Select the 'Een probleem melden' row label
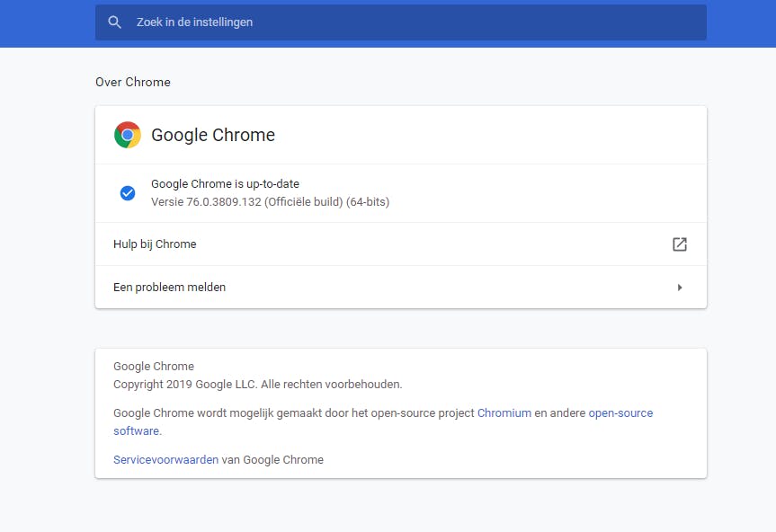Viewport: 776px width, 532px height. (x=169, y=288)
